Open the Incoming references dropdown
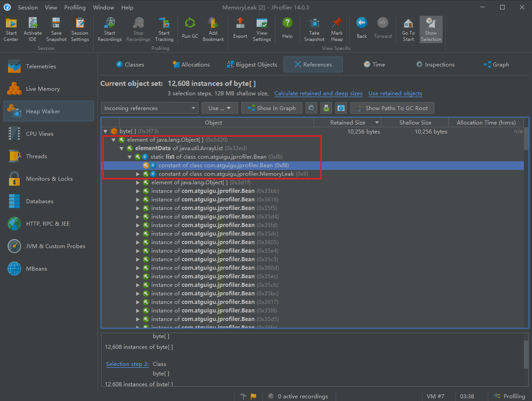Image resolution: width=532 pixels, height=401 pixels. 150,108
